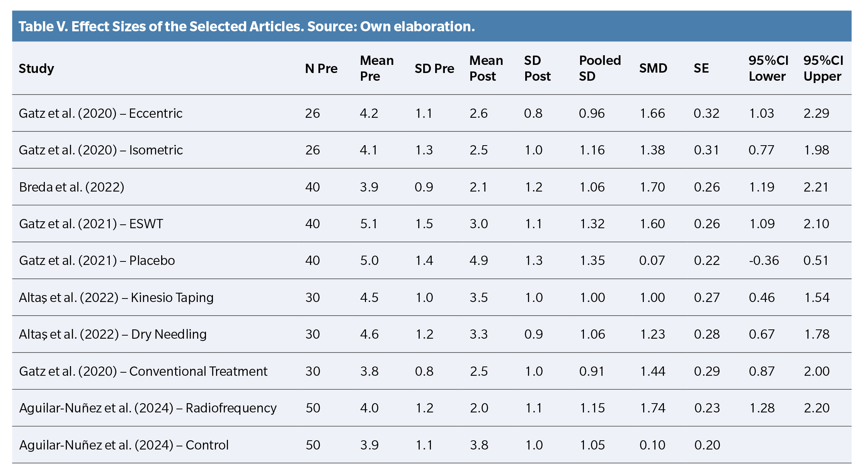Click the Gatz 2021 Placebo study name
Viewport: 868px width, 475px height.
point(97,260)
